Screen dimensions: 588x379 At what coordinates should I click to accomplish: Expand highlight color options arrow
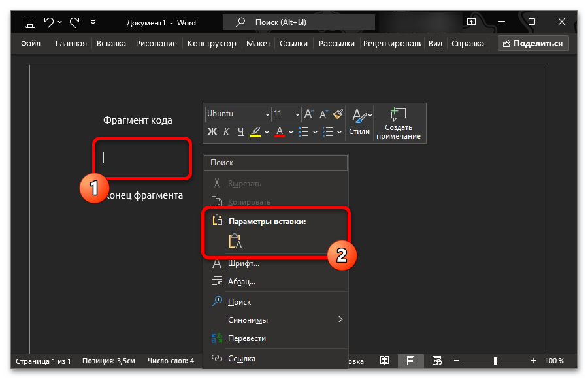tap(267, 132)
